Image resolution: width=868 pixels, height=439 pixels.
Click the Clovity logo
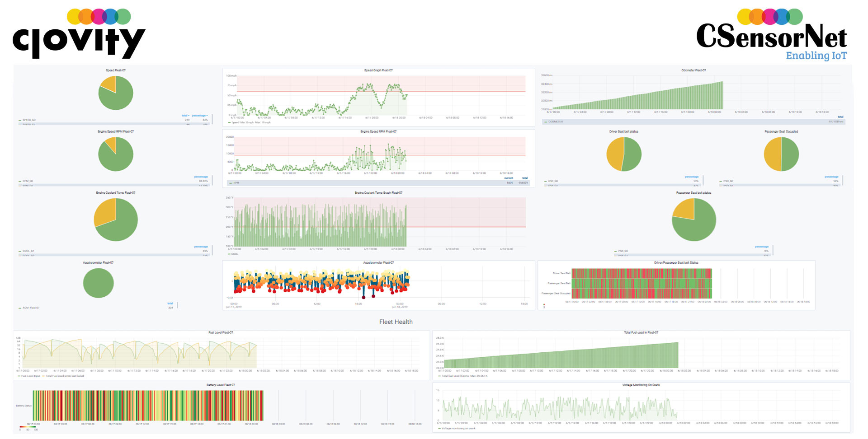[79, 33]
